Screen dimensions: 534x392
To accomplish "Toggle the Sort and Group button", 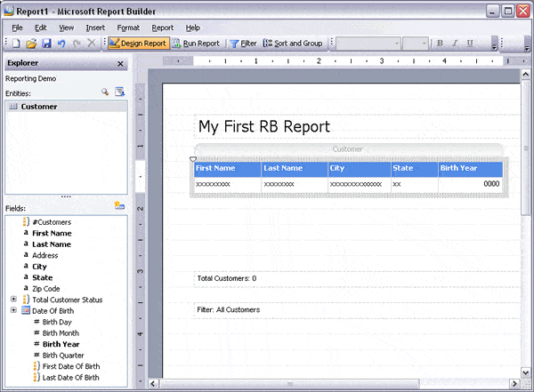I will (x=293, y=43).
